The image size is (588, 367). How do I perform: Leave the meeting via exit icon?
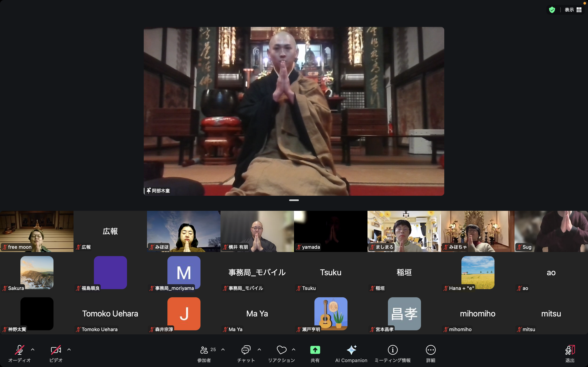pos(570,350)
